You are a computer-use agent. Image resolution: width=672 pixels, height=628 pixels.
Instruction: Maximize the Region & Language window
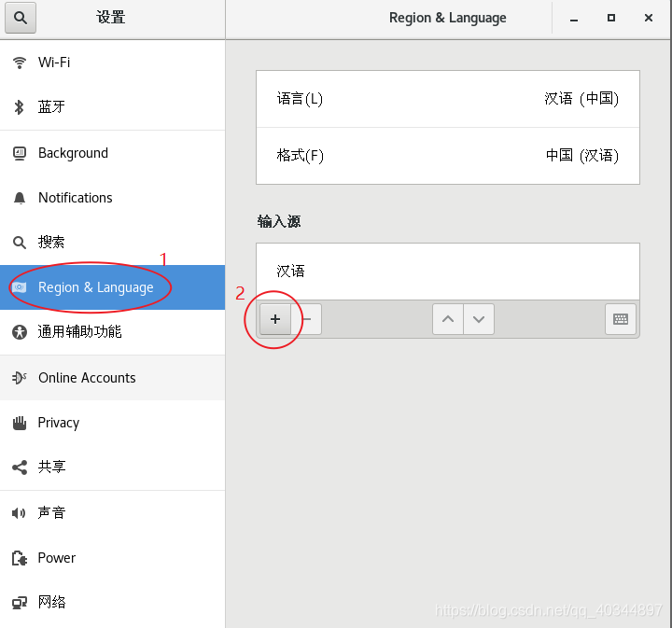tap(611, 18)
